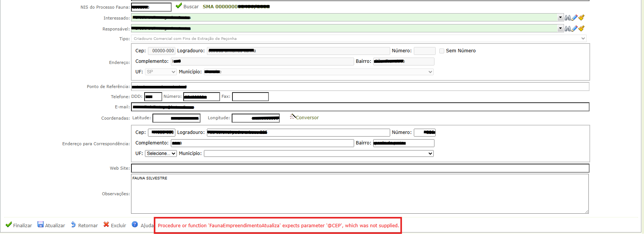Click the floppy disk Atualizar icon
The image size is (644, 234).
pos(41,225)
